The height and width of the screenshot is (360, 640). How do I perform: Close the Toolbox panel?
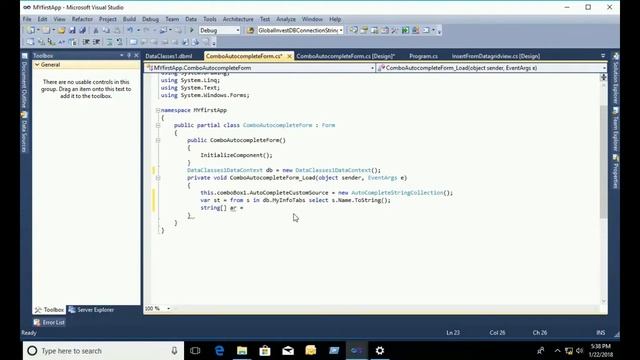pos(136,56)
